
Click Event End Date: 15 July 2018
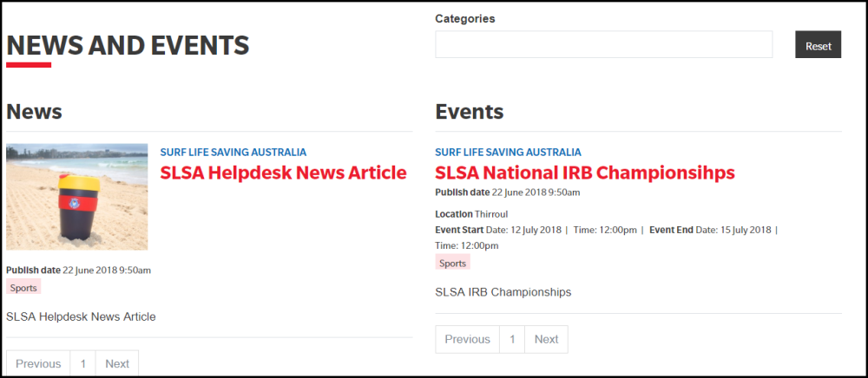(710, 230)
